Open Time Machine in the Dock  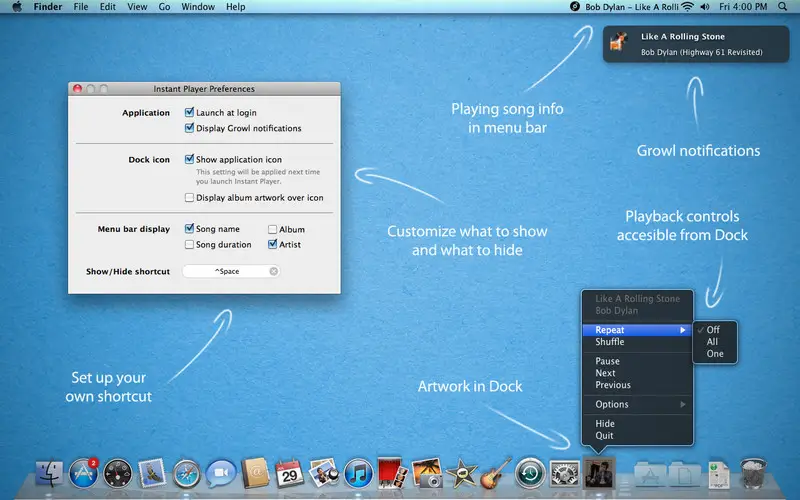point(530,473)
